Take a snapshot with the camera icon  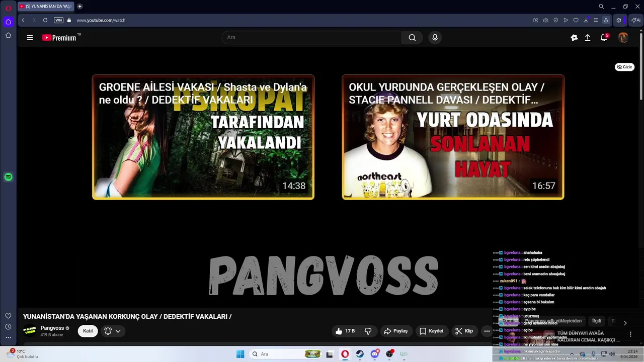tap(546, 20)
